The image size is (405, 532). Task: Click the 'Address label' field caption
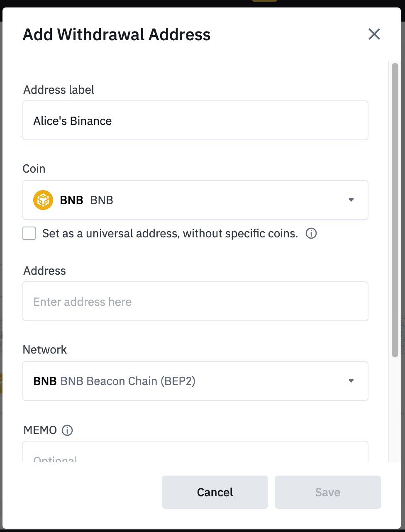(x=59, y=90)
